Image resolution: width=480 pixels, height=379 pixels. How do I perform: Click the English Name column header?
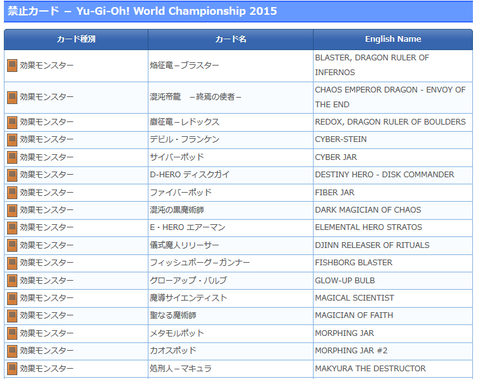pyautogui.click(x=393, y=39)
